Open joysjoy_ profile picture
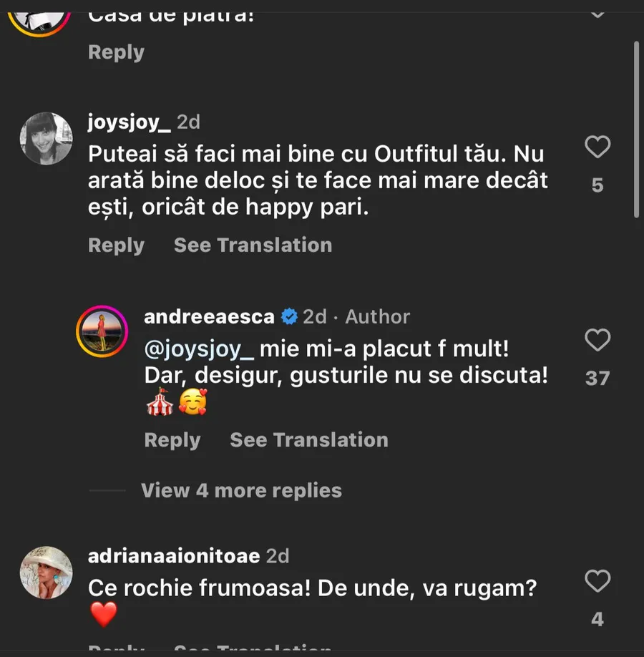 [x=46, y=138]
